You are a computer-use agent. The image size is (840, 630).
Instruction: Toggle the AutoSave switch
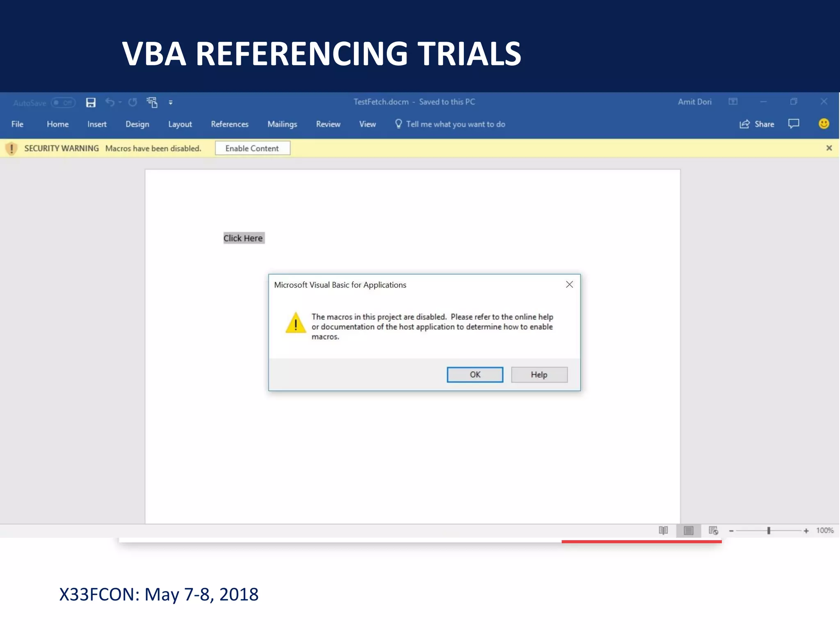63,103
